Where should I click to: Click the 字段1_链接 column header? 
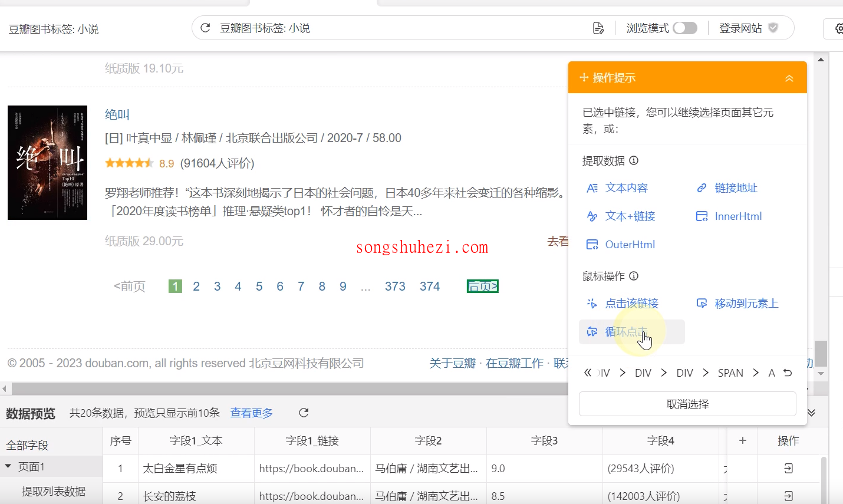tap(312, 441)
